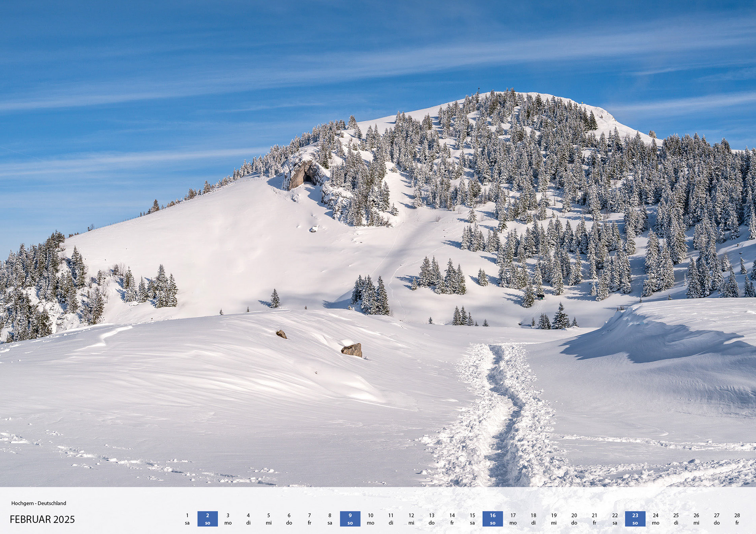Select day 3 'mo'
The image size is (756, 534).
[228, 519]
